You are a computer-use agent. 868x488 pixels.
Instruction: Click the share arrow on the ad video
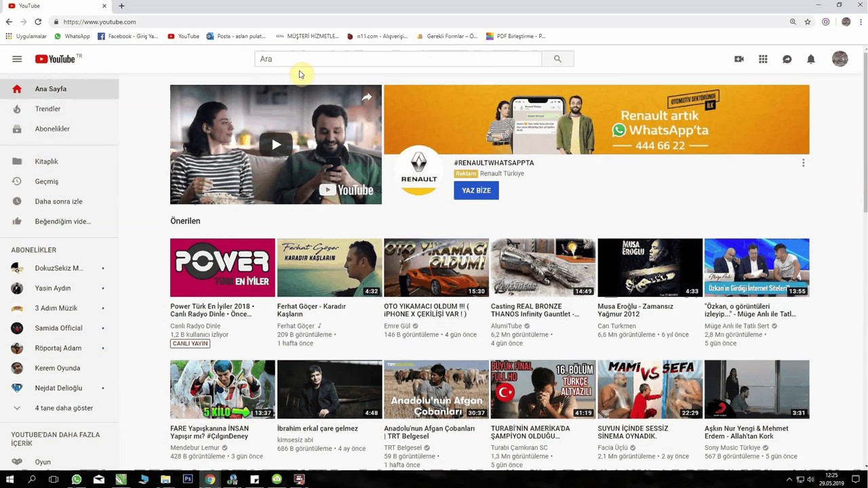[x=366, y=98]
